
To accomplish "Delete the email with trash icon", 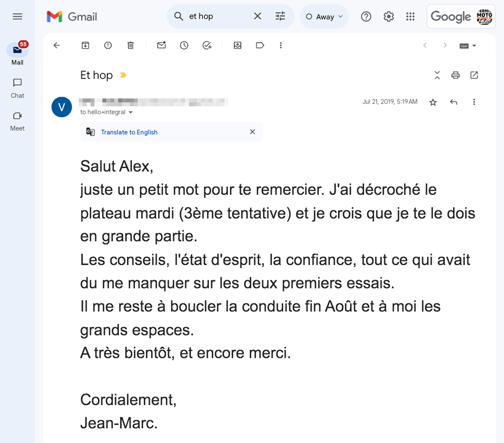I will (131, 45).
